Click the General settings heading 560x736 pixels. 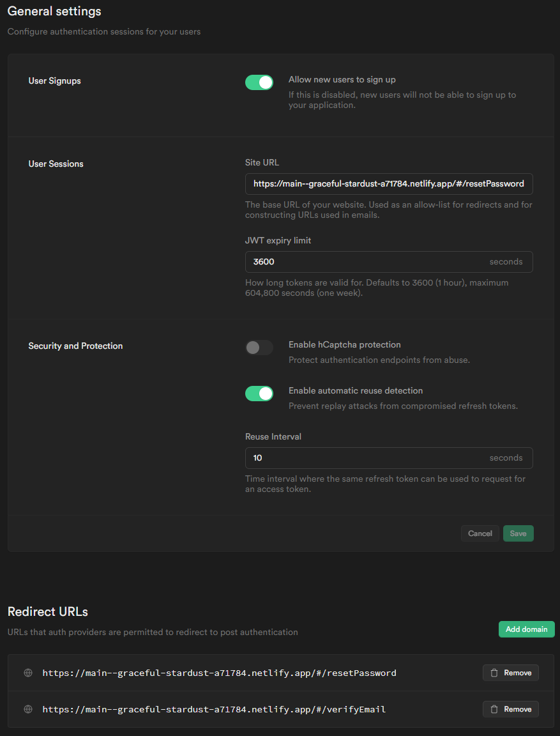tap(54, 11)
